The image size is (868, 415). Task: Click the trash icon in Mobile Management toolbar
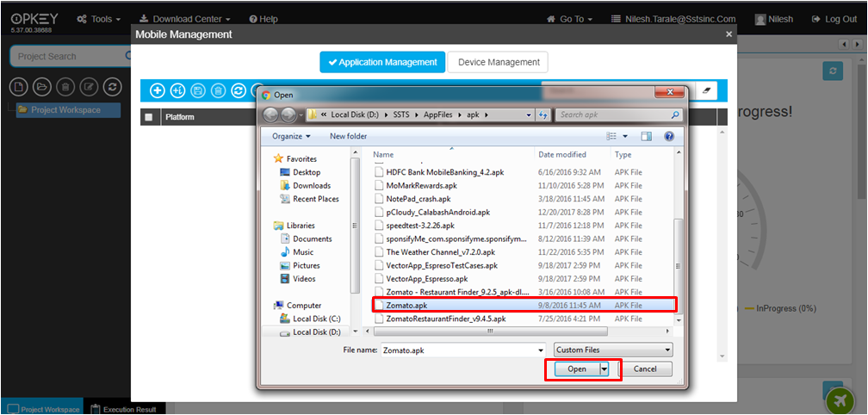[x=218, y=90]
